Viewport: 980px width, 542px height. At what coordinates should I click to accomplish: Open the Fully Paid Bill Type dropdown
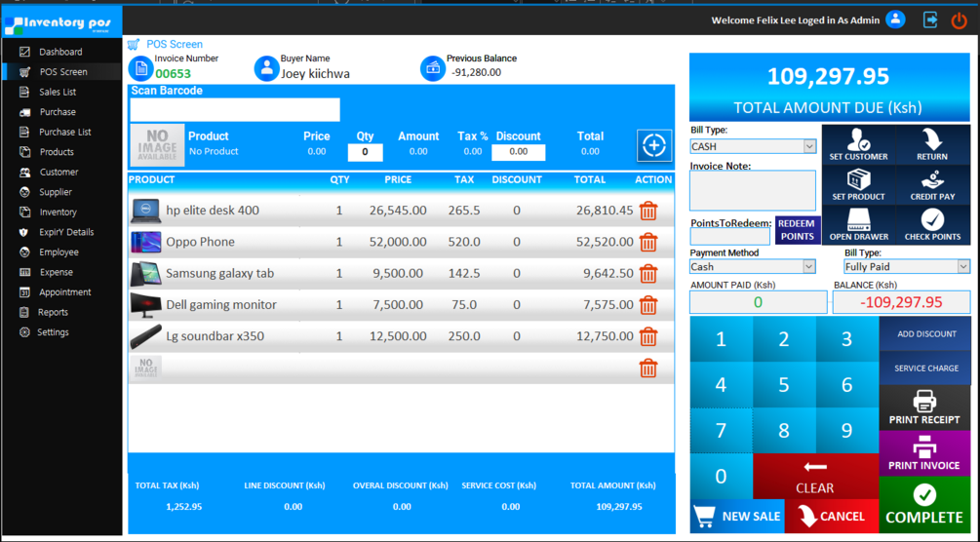coord(963,267)
